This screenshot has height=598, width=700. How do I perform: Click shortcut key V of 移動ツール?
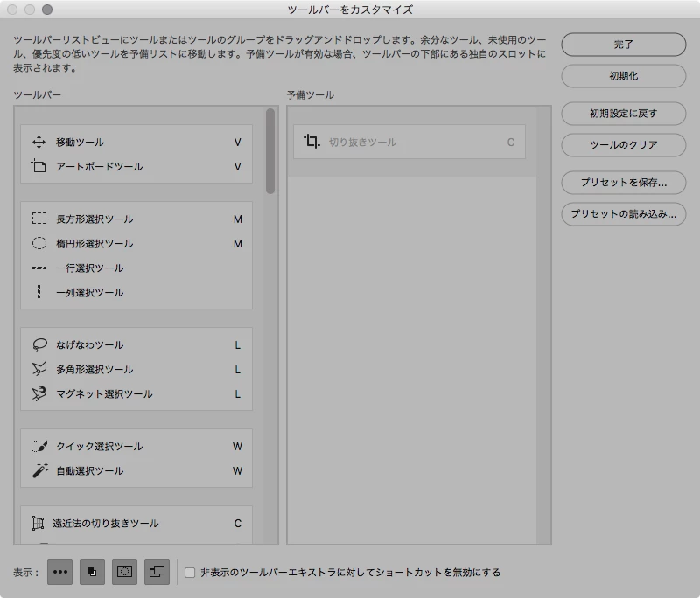237,143
